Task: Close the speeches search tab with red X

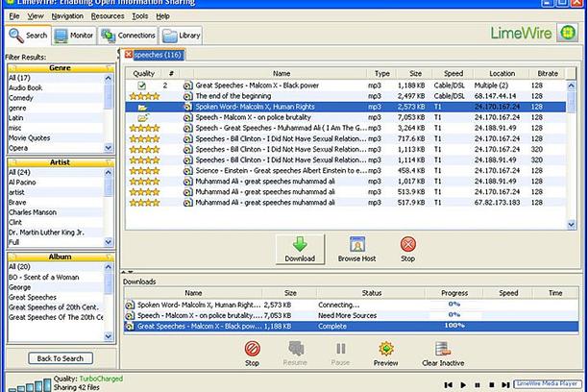Action: pyautogui.click(x=129, y=55)
